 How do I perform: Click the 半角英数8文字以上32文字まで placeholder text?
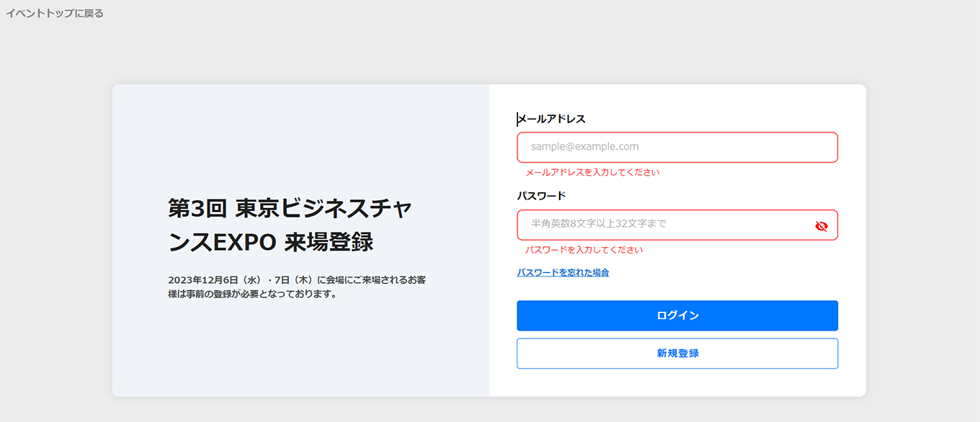(599, 224)
